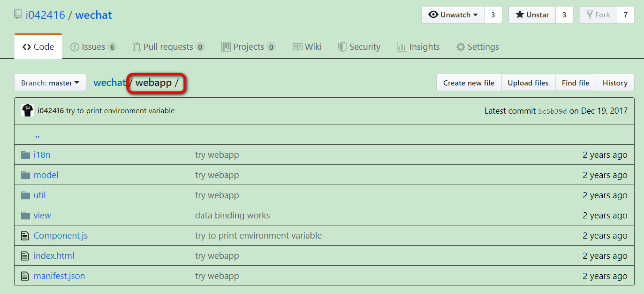This screenshot has height=294, width=644.
Task: Click the graph icon on Insights tab
Action: pos(402,47)
